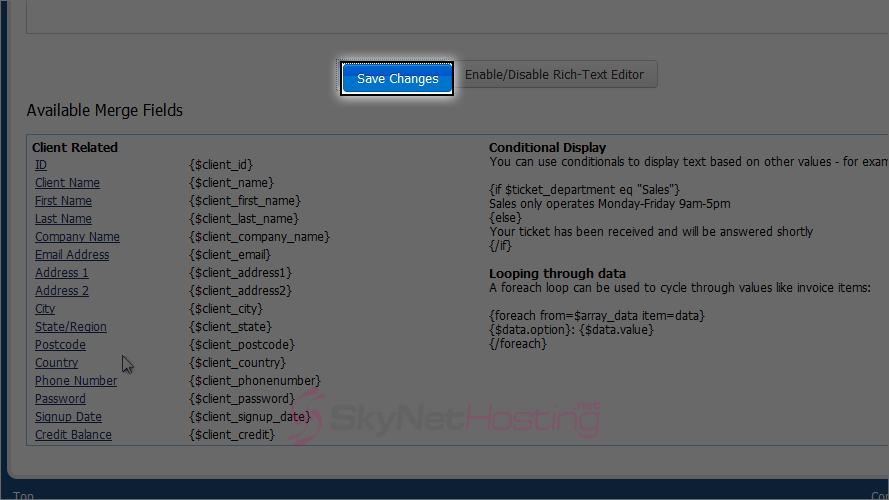Select the {$client_name} variable text
The image size is (889, 500).
[231, 183]
